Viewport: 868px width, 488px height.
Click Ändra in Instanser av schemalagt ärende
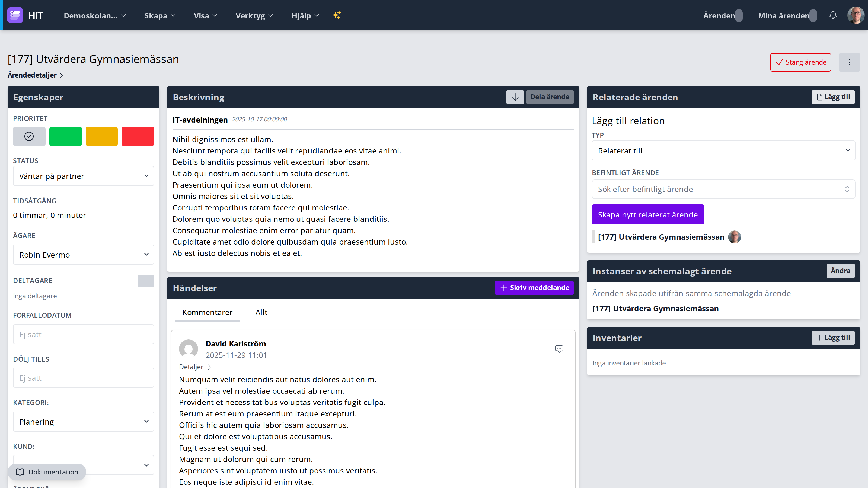pos(840,271)
